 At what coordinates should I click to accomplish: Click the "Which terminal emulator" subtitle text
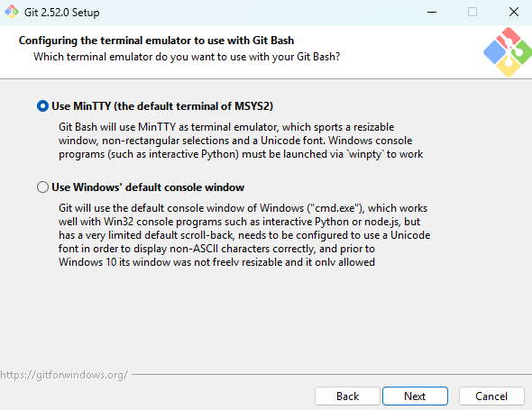pos(187,57)
